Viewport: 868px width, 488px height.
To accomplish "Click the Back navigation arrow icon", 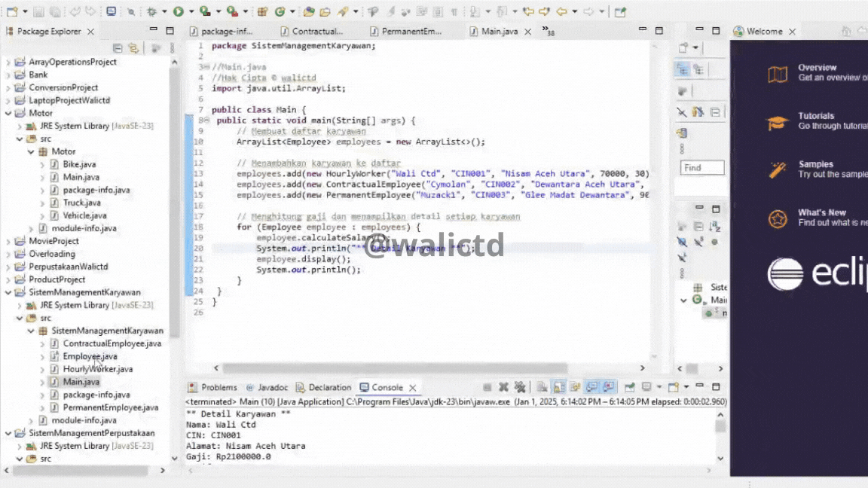I will pyautogui.click(x=561, y=11).
